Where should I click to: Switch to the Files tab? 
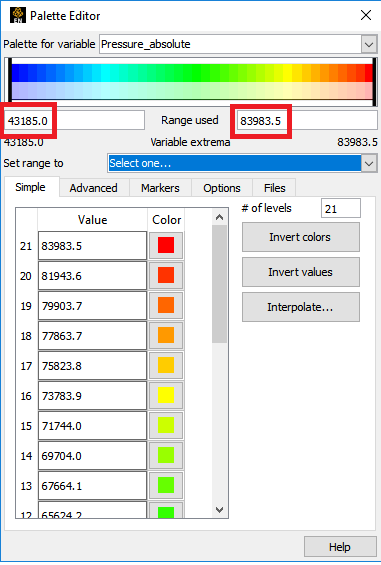[x=275, y=188]
